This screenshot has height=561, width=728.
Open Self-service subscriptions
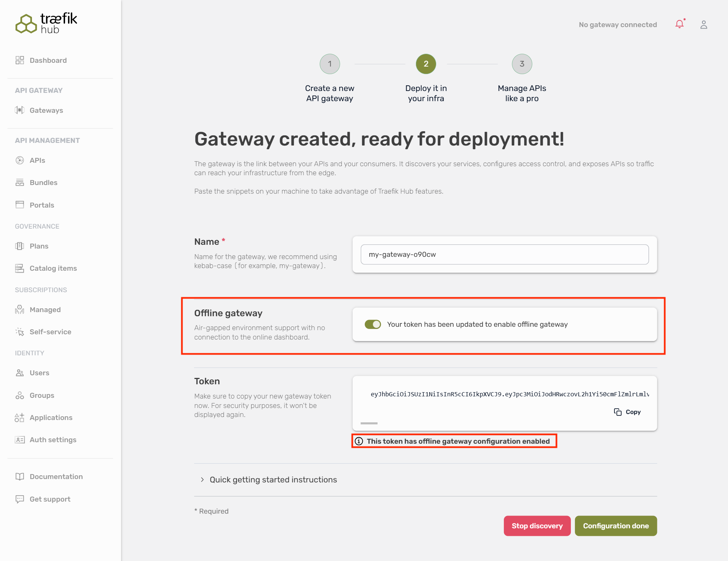50,332
